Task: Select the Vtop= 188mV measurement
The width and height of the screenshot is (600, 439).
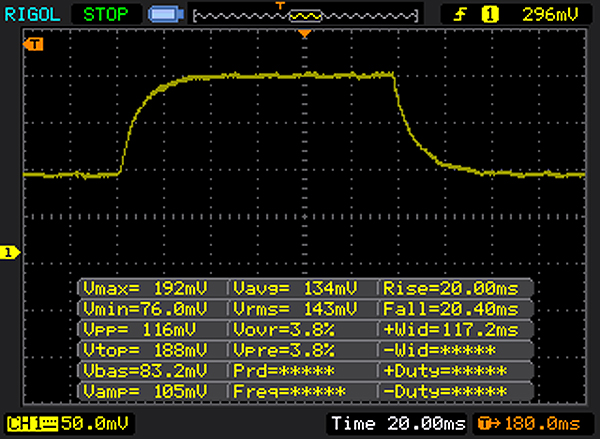Action: (x=145, y=350)
